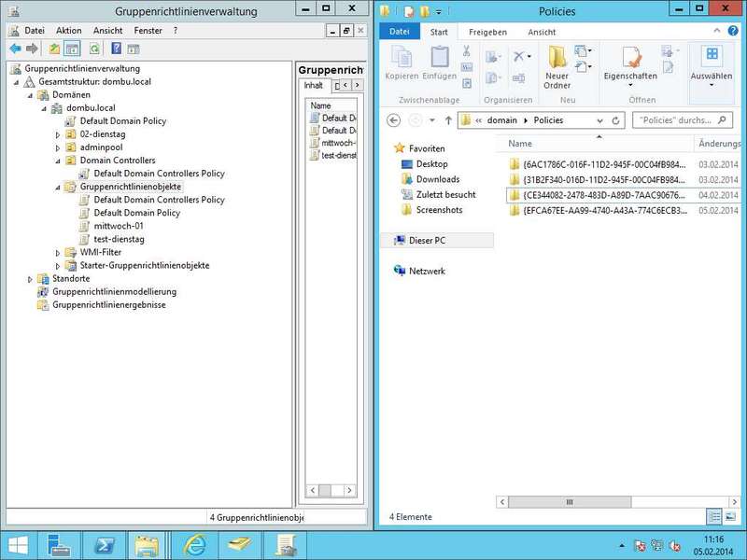Switch to Ansicht ribbon tab in Explorer

(542, 32)
